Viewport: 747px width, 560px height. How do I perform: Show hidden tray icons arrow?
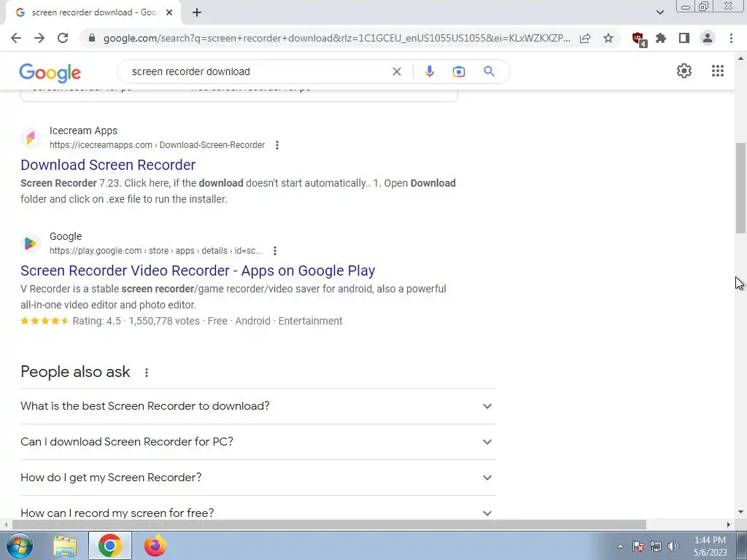point(620,546)
